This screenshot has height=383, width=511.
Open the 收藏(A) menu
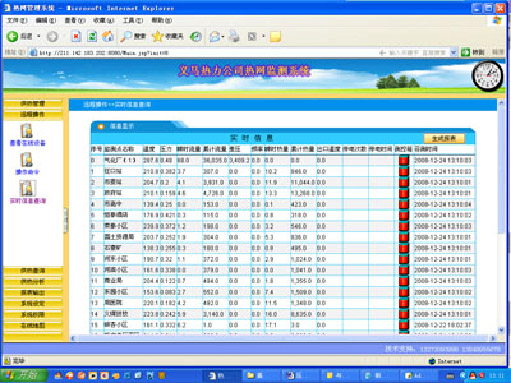coord(104,20)
